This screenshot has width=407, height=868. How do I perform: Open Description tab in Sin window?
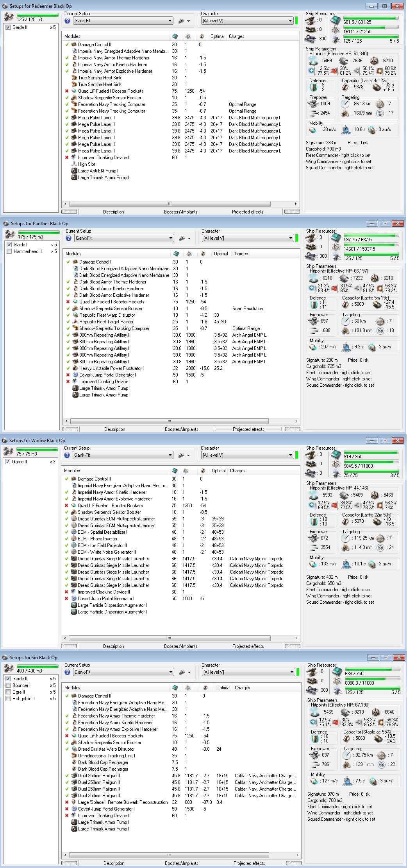tap(114, 863)
